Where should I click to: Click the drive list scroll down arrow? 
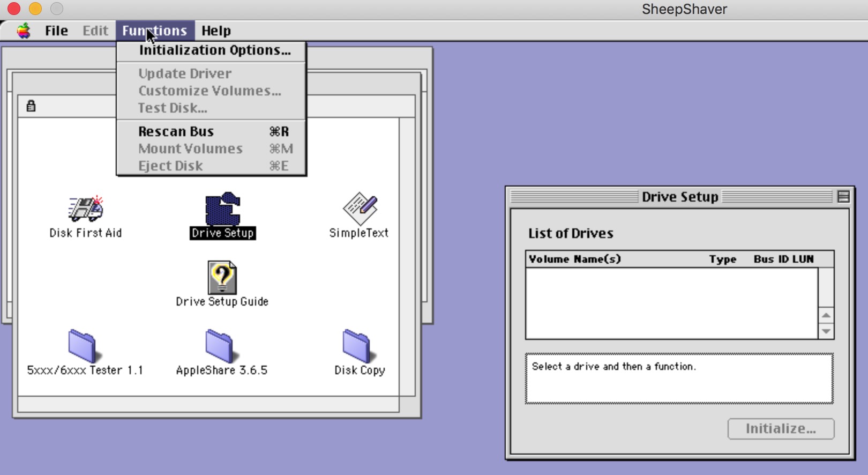coord(826,331)
